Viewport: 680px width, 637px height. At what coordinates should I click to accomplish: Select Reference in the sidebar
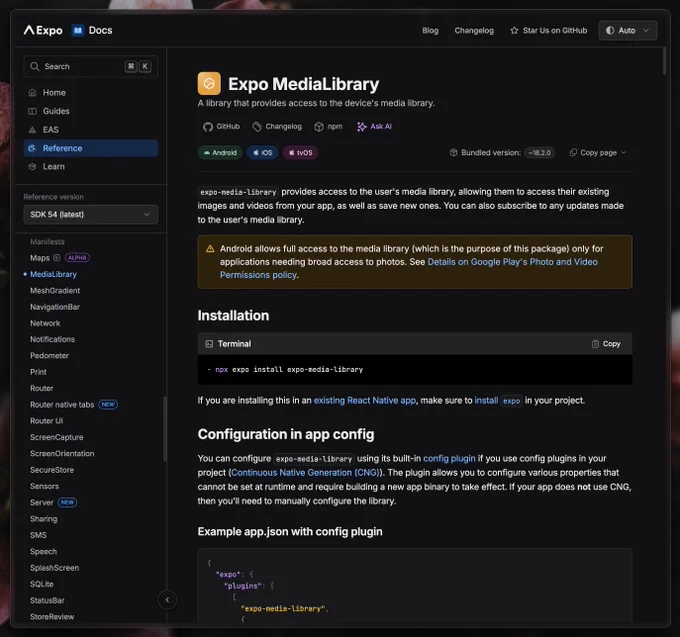tap(91, 148)
